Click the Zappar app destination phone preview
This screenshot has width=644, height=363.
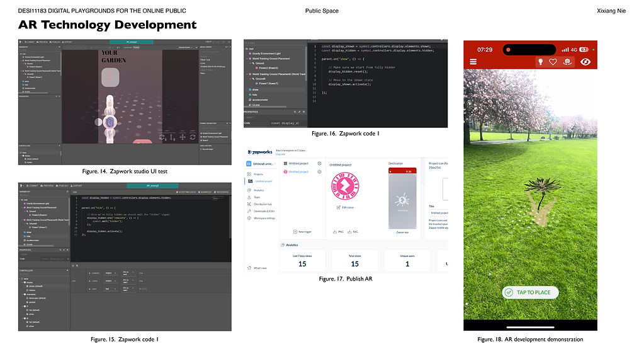click(402, 198)
